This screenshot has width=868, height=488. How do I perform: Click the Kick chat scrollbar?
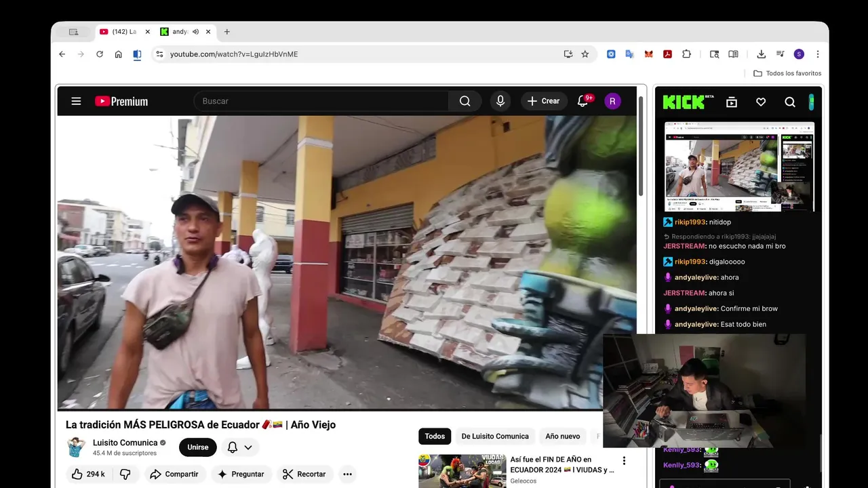click(x=821, y=454)
